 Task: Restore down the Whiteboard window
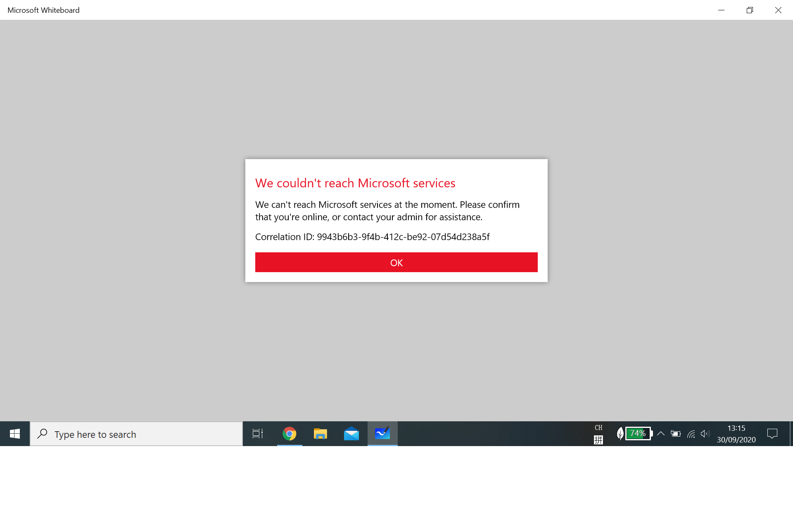(x=750, y=10)
